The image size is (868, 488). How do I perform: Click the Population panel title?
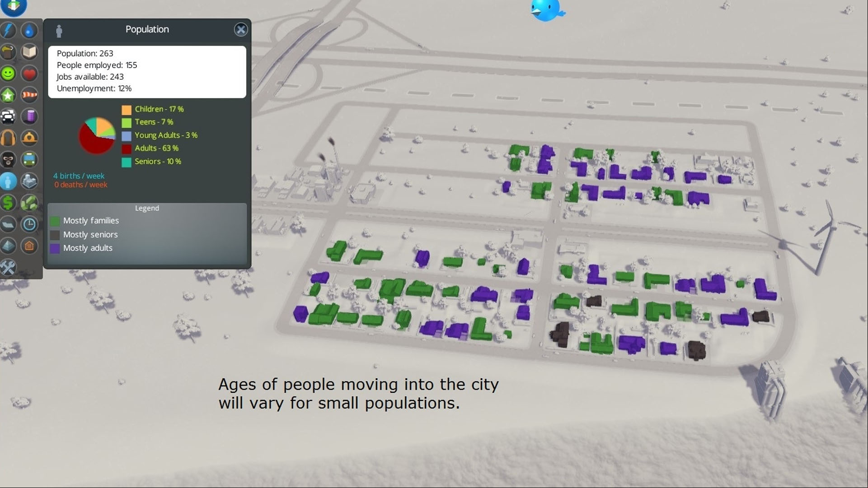(147, 29)
